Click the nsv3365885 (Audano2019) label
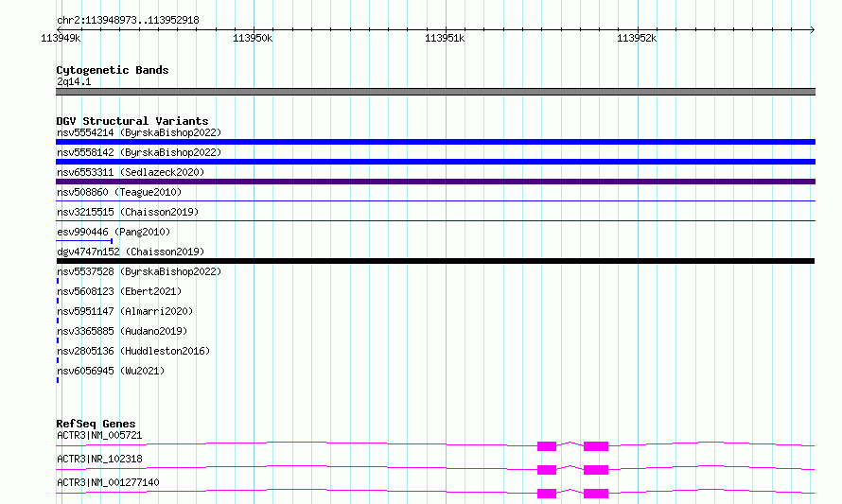Image resolution: width=842 pixels, height=504 pixels. 122,331
